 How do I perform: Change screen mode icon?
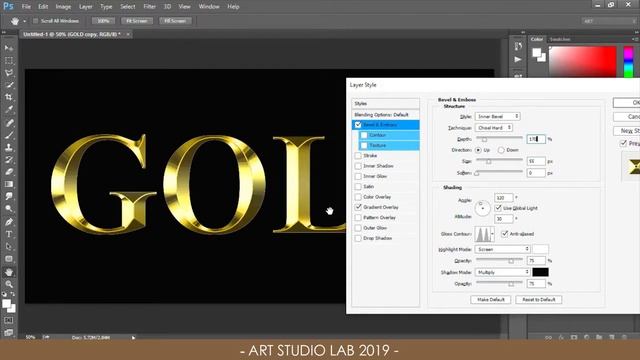click(x=9, y=332)
